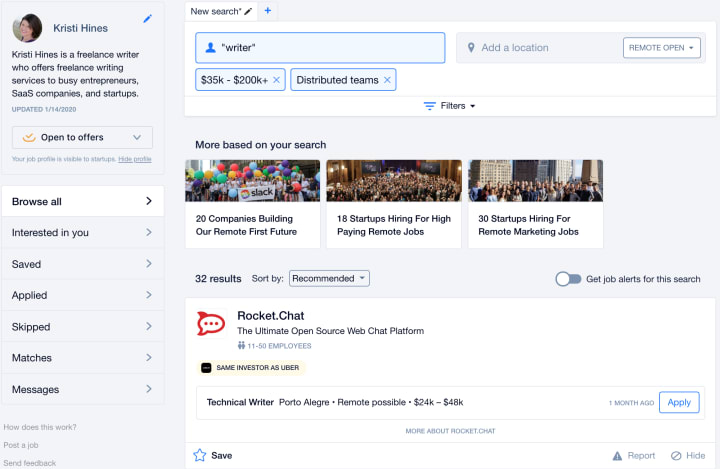720x469 pixels.
Task: Expand the Filters caret
Action: click(x=472, y=106)
